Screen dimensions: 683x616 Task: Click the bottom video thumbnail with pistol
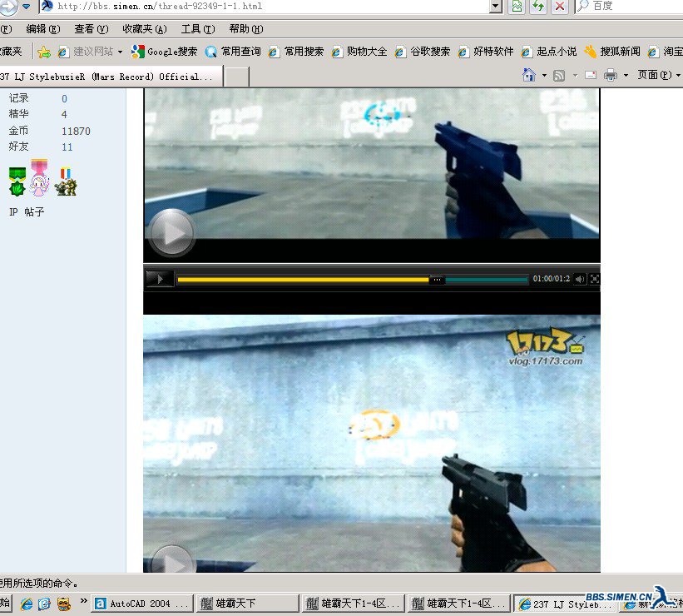click(x=372, y=444)
